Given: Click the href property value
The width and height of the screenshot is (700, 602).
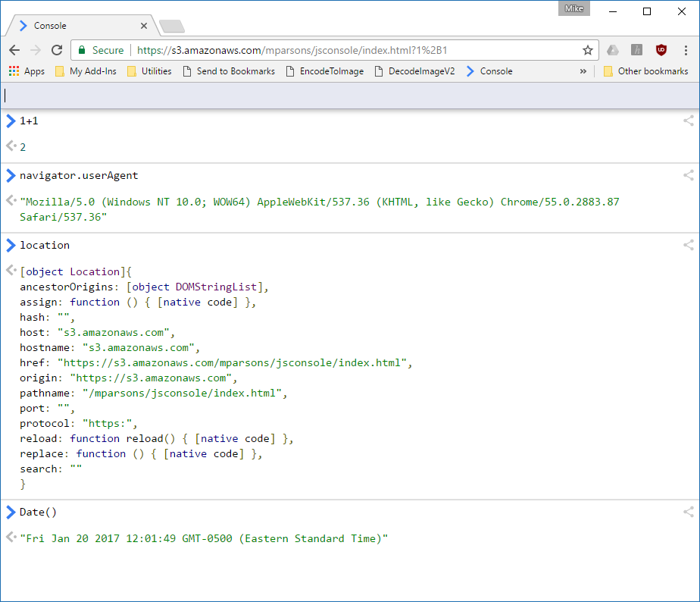Looking at the screenshot, I should (x=232, y=362).
